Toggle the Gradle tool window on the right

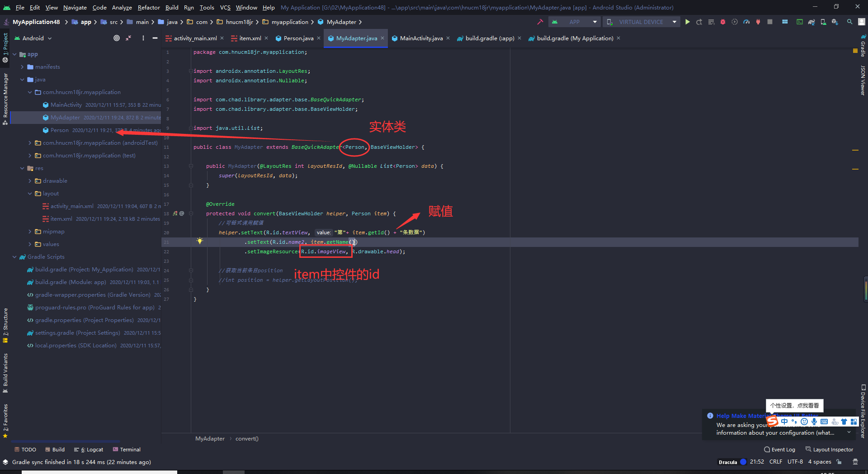click(863, 46)
